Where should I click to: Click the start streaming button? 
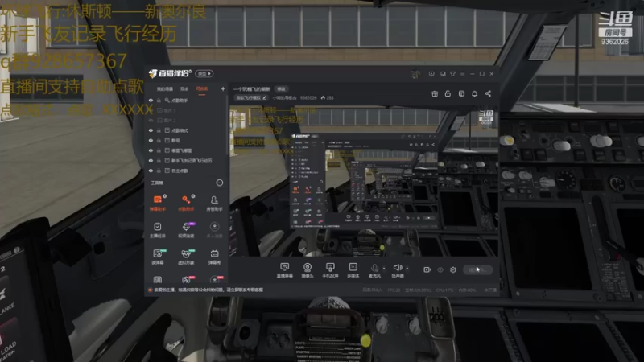[x=477, y=269]
